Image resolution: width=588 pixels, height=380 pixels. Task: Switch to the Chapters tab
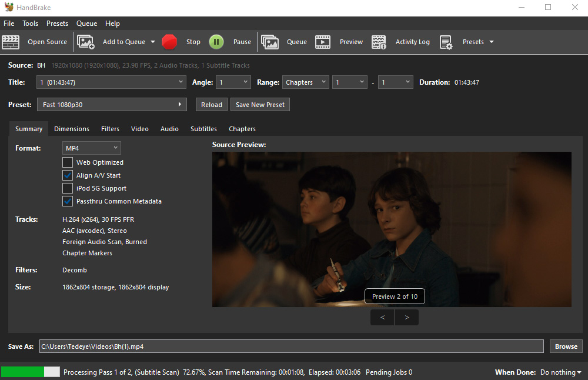tap(242, 129)
